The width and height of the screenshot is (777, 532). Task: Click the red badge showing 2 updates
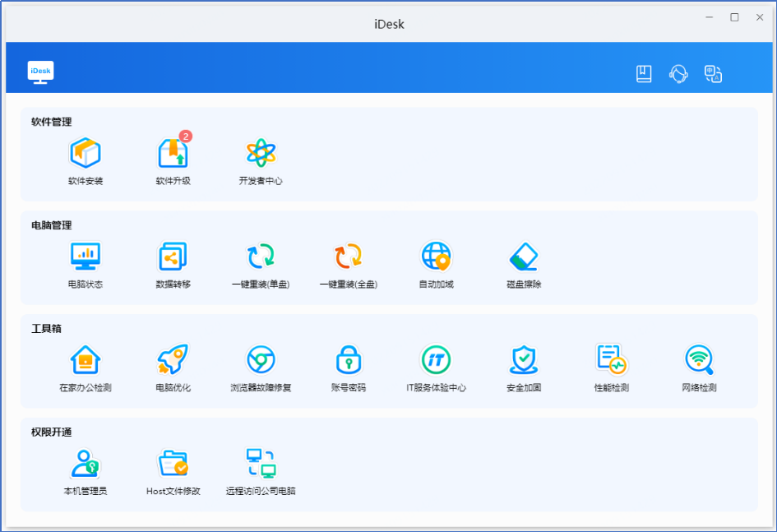tap(186, 136)
